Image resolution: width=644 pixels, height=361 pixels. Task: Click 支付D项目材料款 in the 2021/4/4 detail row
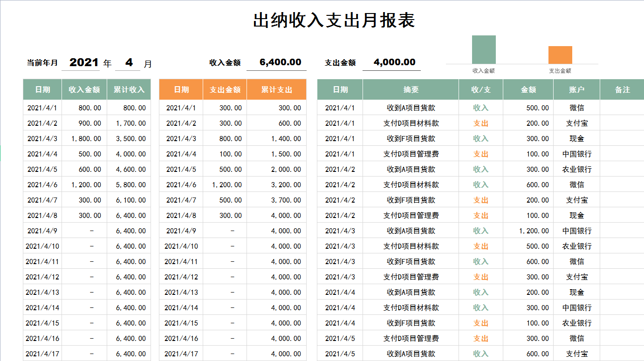411,308
